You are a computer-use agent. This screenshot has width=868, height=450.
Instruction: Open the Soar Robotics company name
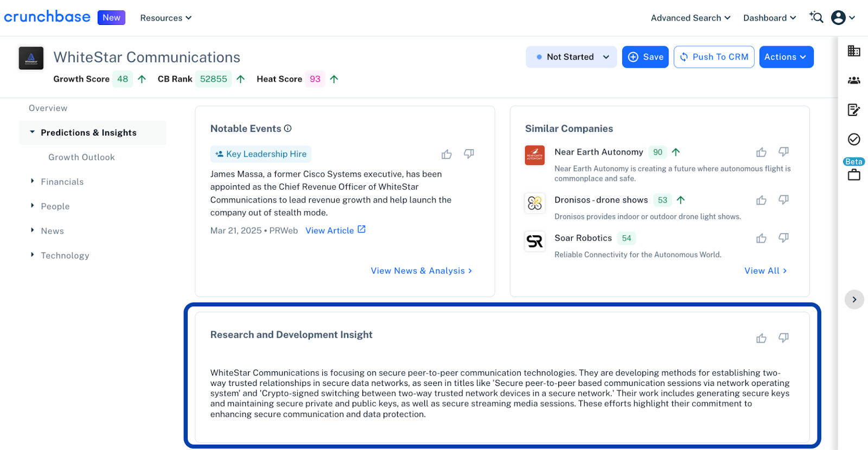tap(583, 238)
